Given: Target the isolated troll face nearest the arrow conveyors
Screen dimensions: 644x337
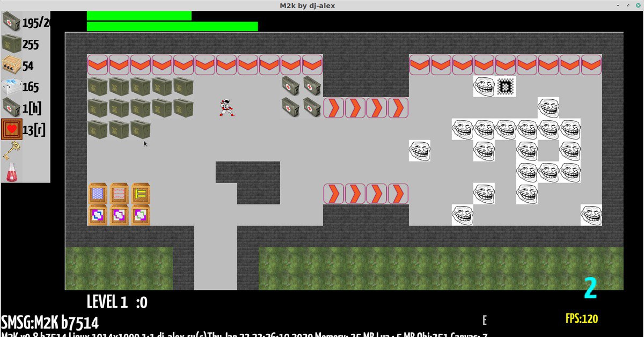Looking at the screenshot, I should coord(420,151).
